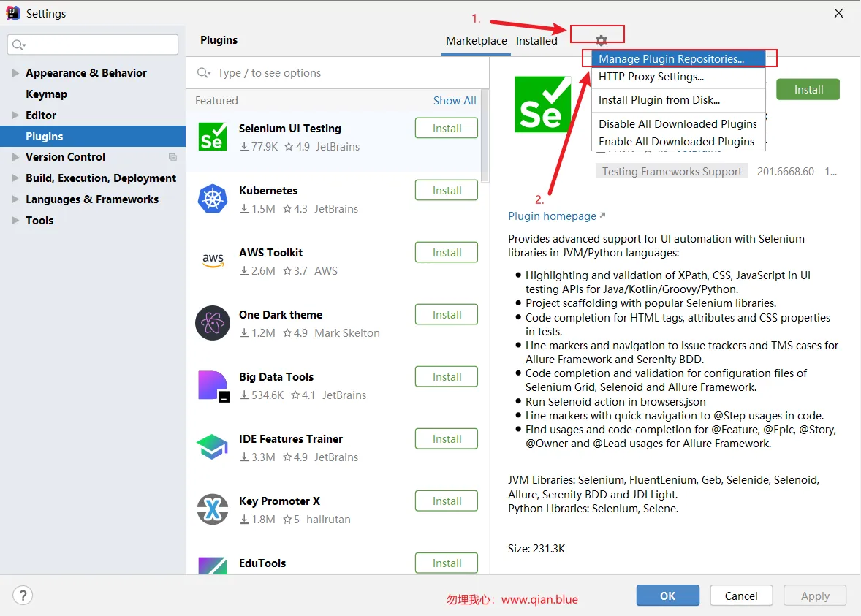Click the large Selenium logo in details pane
The image size is (861, 616).
[x=542, y=104]
